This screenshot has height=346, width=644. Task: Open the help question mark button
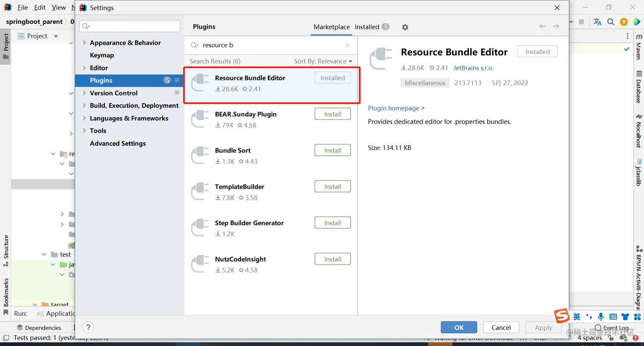click(x=88, y=327)
